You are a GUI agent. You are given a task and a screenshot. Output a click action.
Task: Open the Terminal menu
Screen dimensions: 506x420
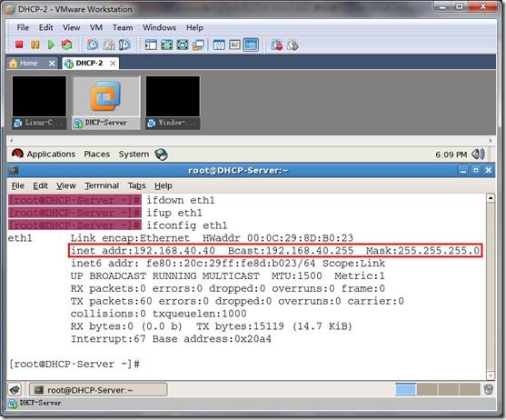(x=102, y=185)
